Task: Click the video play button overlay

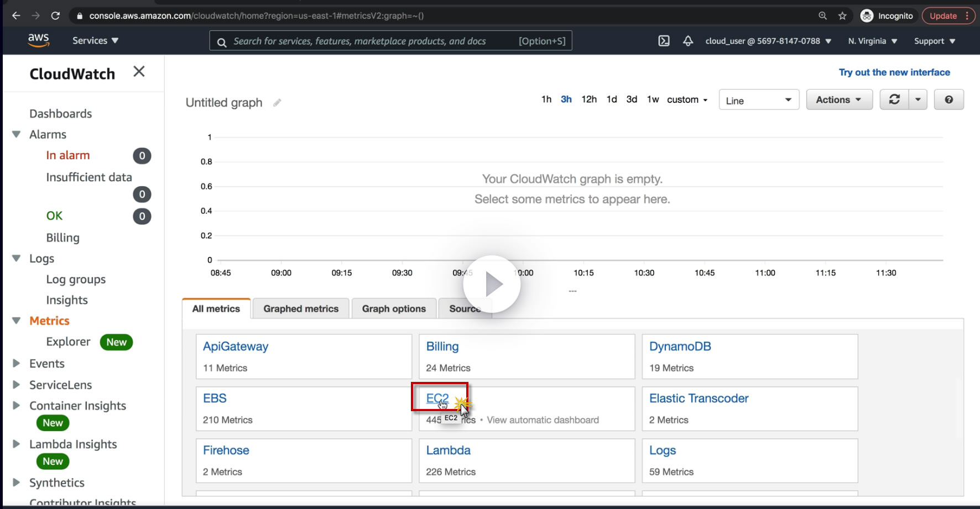Action: coord(492,284)
